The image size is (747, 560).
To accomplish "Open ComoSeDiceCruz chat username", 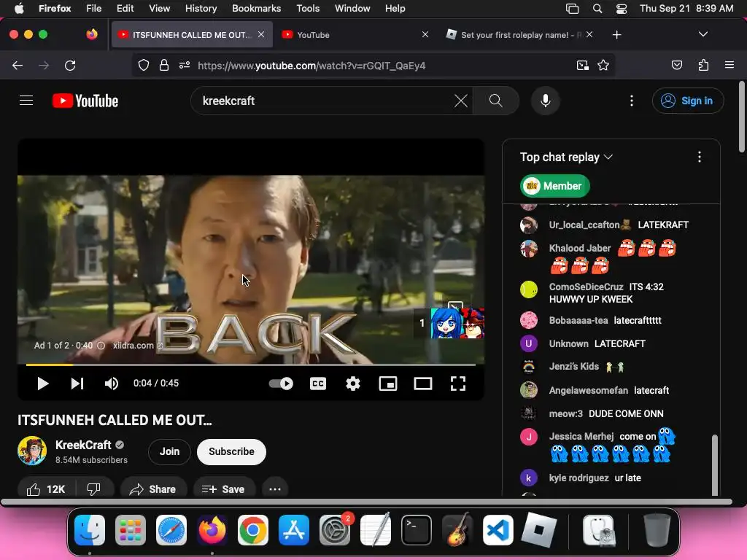I will (586, 287).
